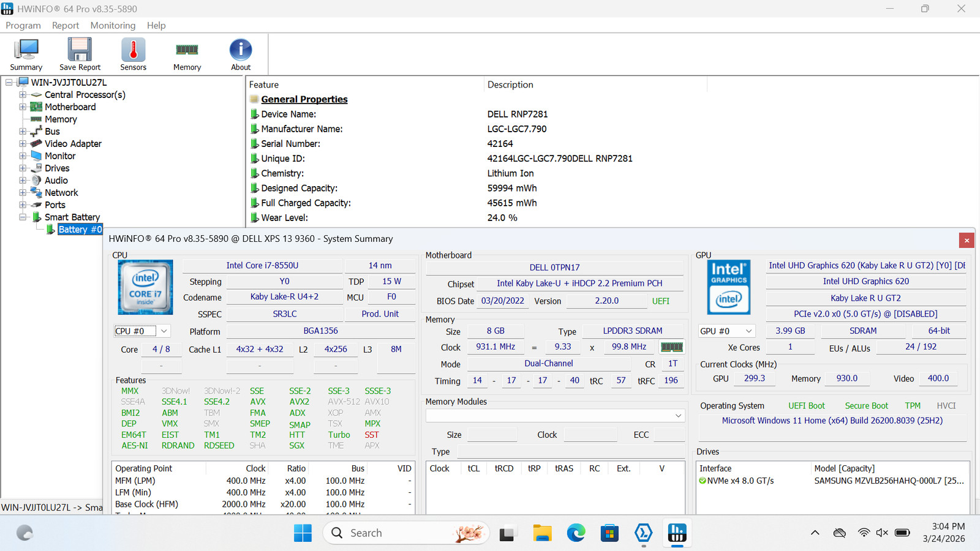Click the LPDDR3 SDRAM memory type field

tap(633, 331)
